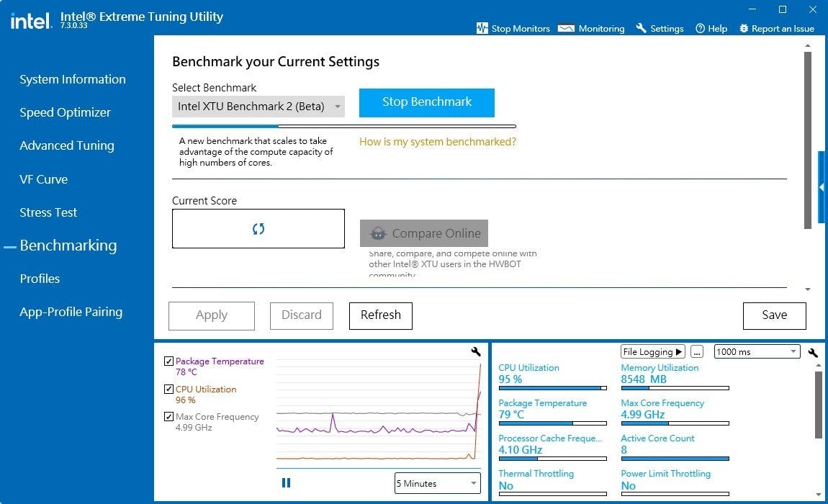Click the Max Core Frequency 4.99 GHz readout
This screenshot has width=828, height=504.
coord(643,415)
